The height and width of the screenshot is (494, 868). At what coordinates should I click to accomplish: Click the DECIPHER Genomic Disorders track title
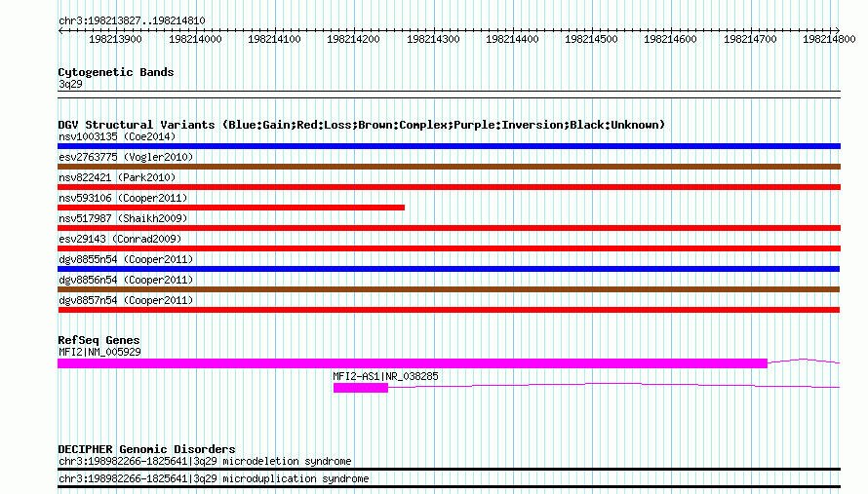coord(146,449)
